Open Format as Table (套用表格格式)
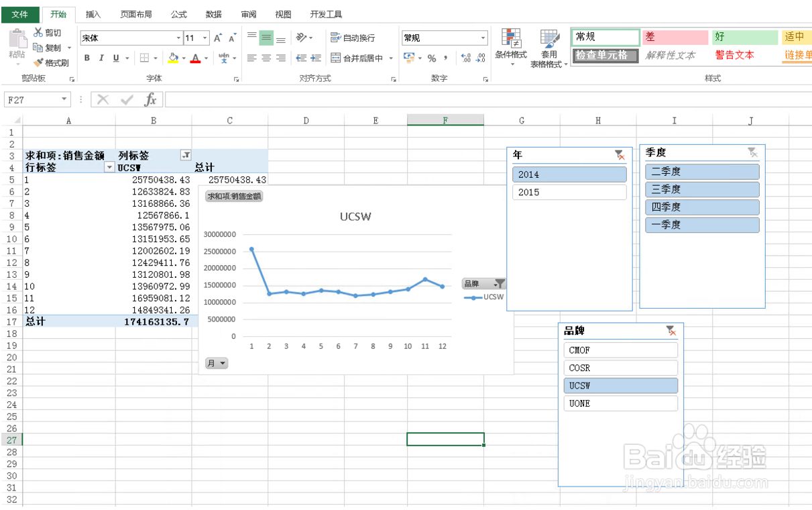 [x=549, y=48]
